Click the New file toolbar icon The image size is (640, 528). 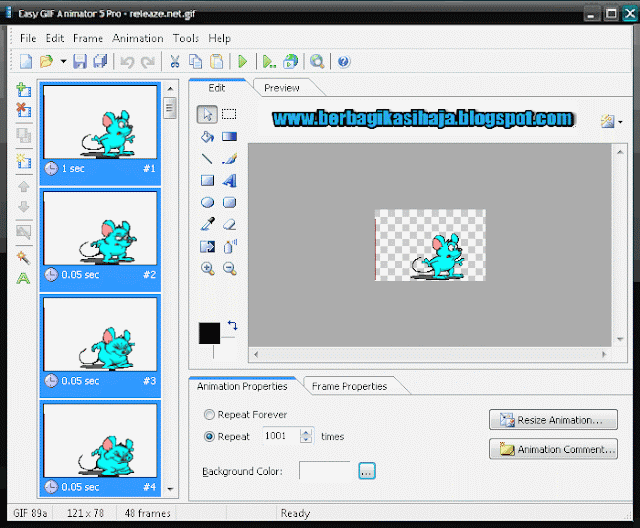coord(26,62)
